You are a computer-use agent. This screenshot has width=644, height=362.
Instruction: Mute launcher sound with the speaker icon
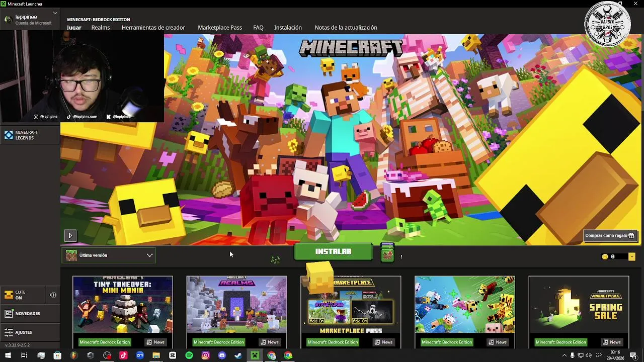tap(53, 295)
